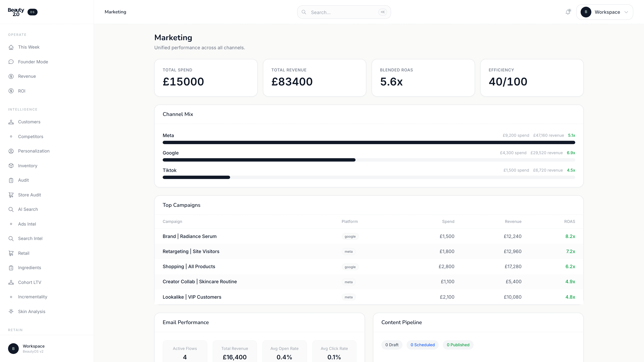The image size is (644, 362).
Task: Click the Founder Mode chat bubble icon
Action: 11,62
